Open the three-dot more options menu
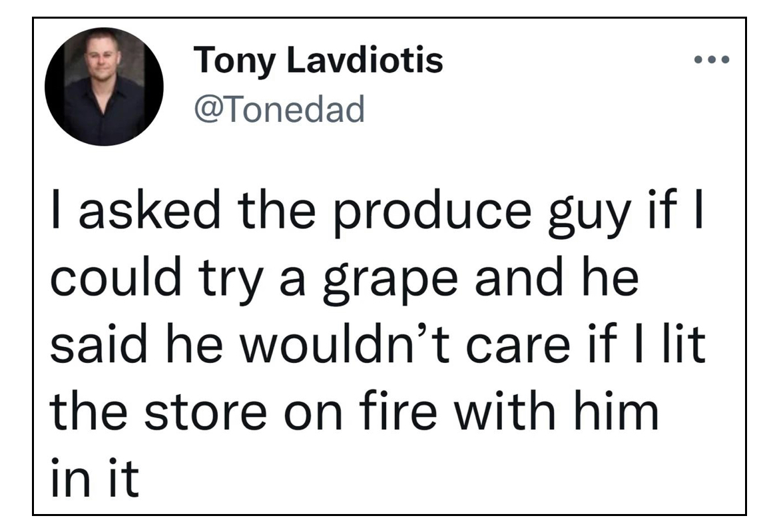The width and height of the screenshot is (779, 532). point(712,60)
